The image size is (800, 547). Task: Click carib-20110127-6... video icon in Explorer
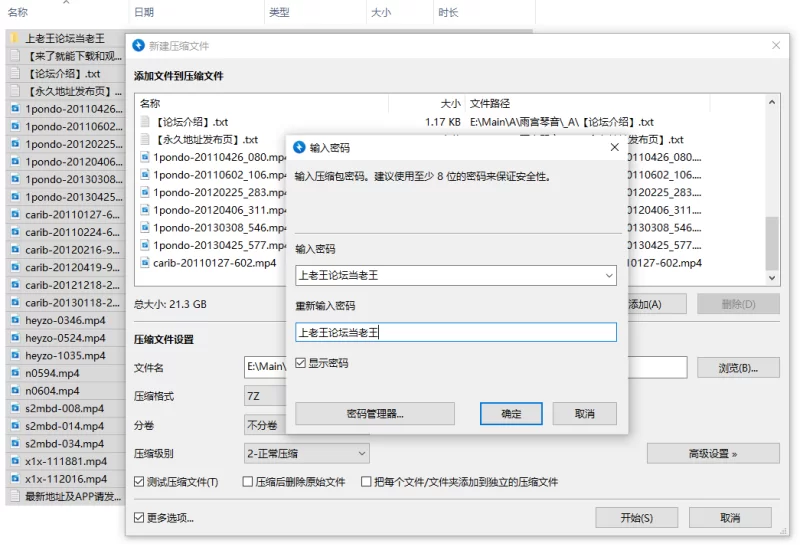pos(15,214)
